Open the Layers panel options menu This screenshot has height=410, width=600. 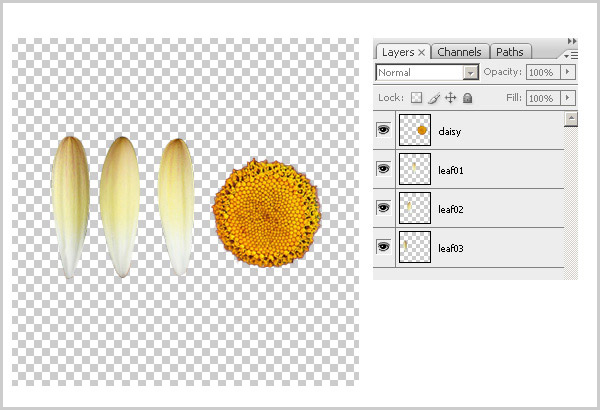click(571, 56)
